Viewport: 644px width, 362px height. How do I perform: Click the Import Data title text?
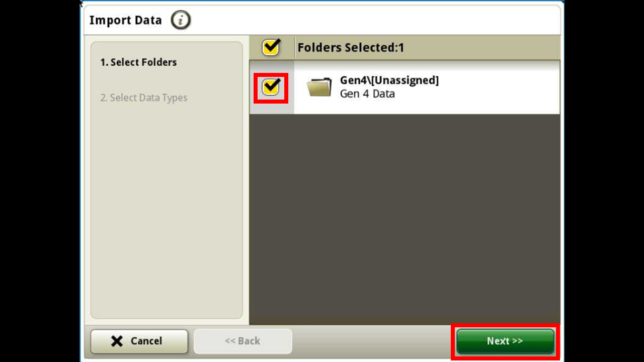[126, 21]
